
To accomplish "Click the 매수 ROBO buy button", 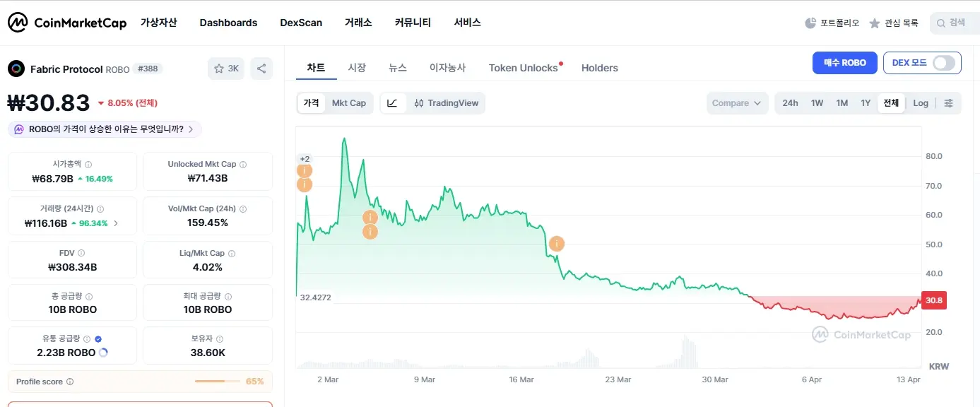I will tap(844, 62).
